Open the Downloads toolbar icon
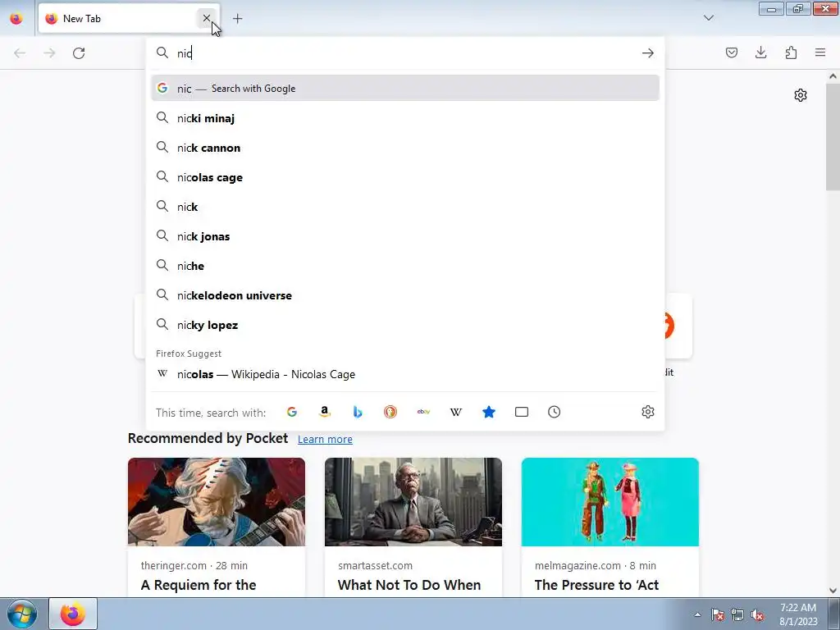Image resolution: width=840 pixels, height=630 pixels. click(760, 52)
